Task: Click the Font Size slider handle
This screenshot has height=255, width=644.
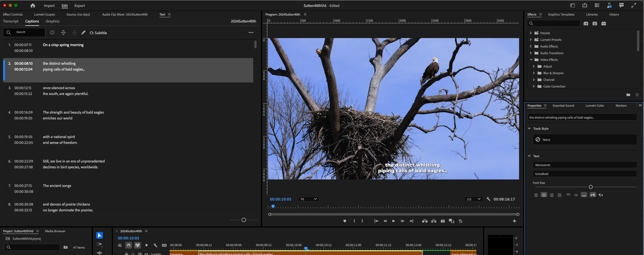Action: coord(591,187)
